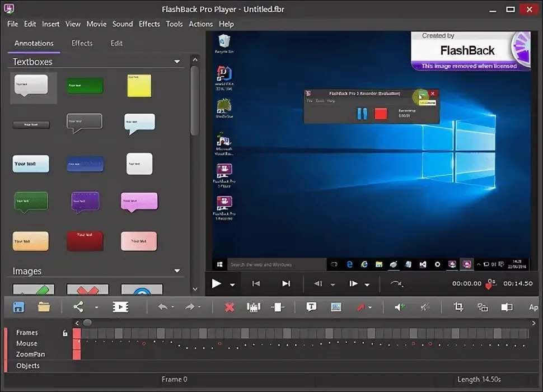The image size is (543, 392).
Task: Insert a textbox using the T icon
Action: tap(311, 307)
